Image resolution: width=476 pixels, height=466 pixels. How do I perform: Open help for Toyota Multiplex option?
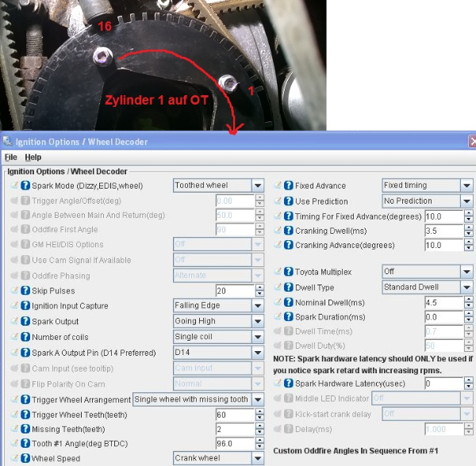point(289,271)
